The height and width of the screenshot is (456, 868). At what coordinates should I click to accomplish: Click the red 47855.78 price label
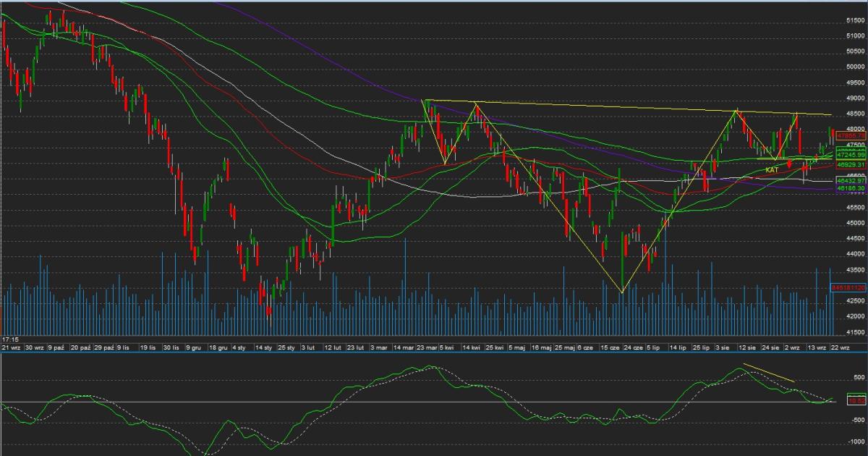point(851,135)
